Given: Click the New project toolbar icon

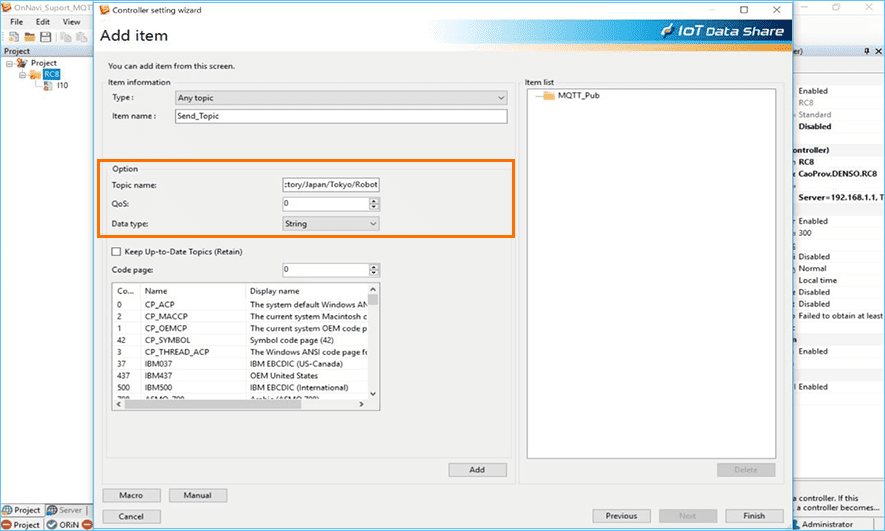Looking at the screenshot, I should tap(14, 37).
